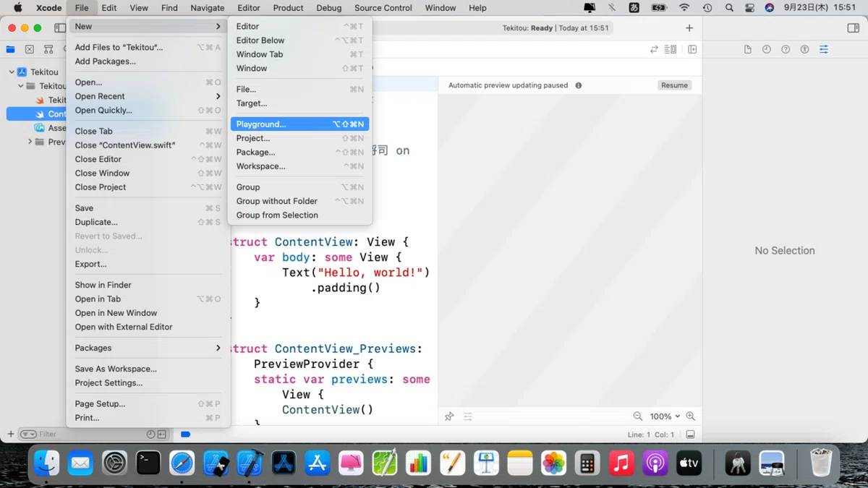Select the Attributes inspector sliders icon
This screenshot has width=868, height=488.
tap(824, 49)
